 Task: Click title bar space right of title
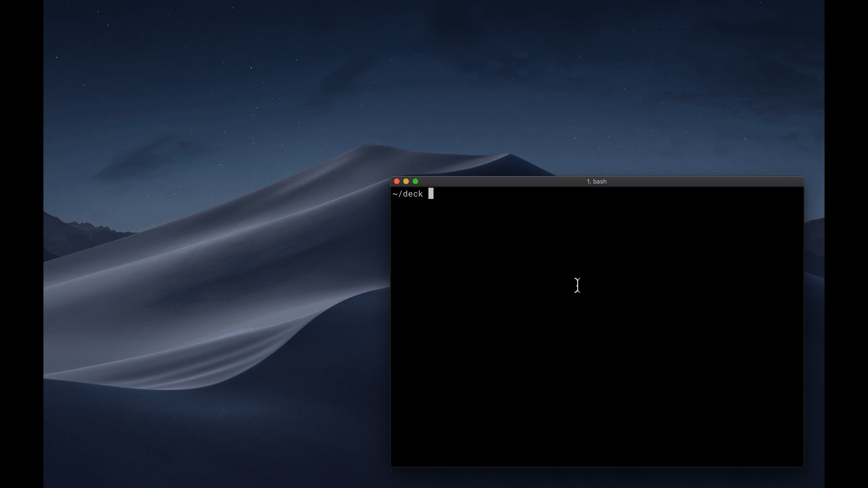[705, 181]
